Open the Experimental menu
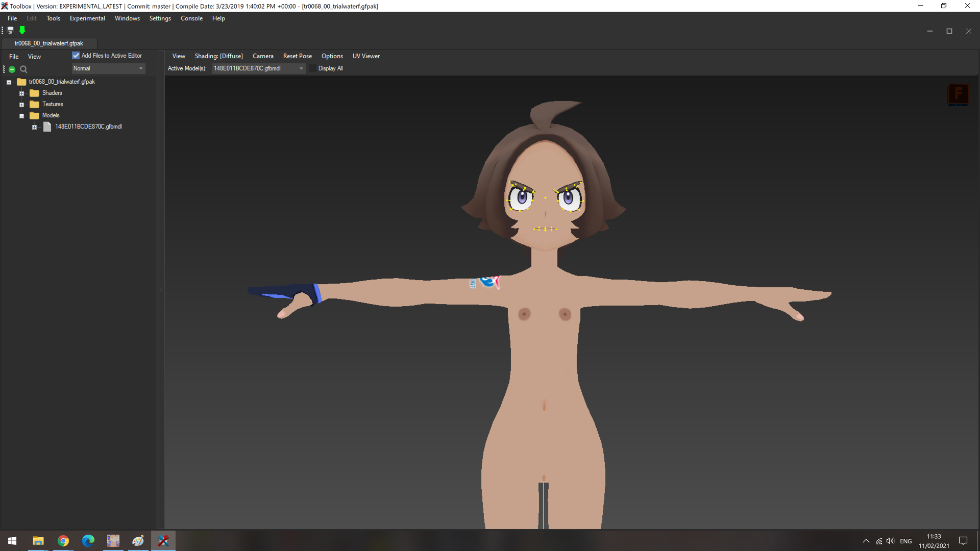 coord(87,18)
